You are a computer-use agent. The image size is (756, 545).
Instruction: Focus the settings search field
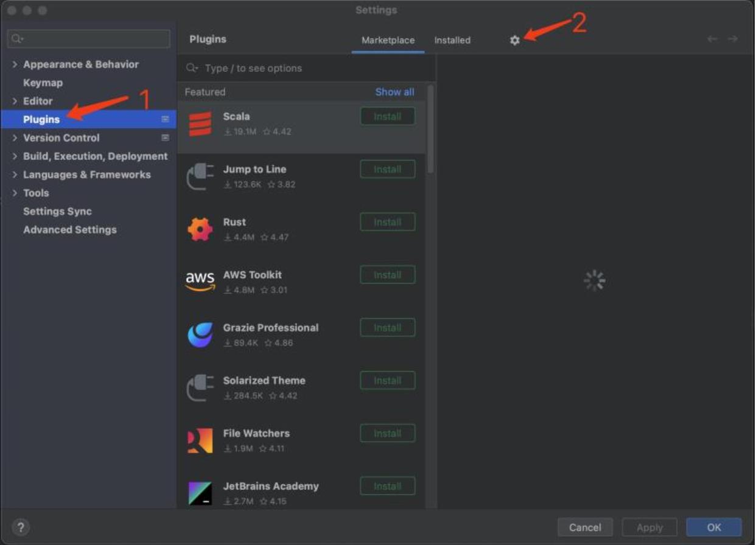point(89,39)
